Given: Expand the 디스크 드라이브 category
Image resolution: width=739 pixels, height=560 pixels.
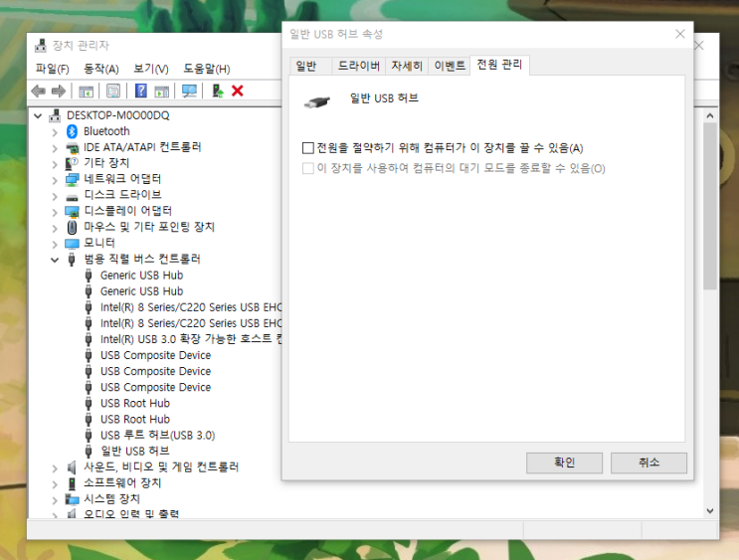Looking at the screenshot, I should 55,197.
